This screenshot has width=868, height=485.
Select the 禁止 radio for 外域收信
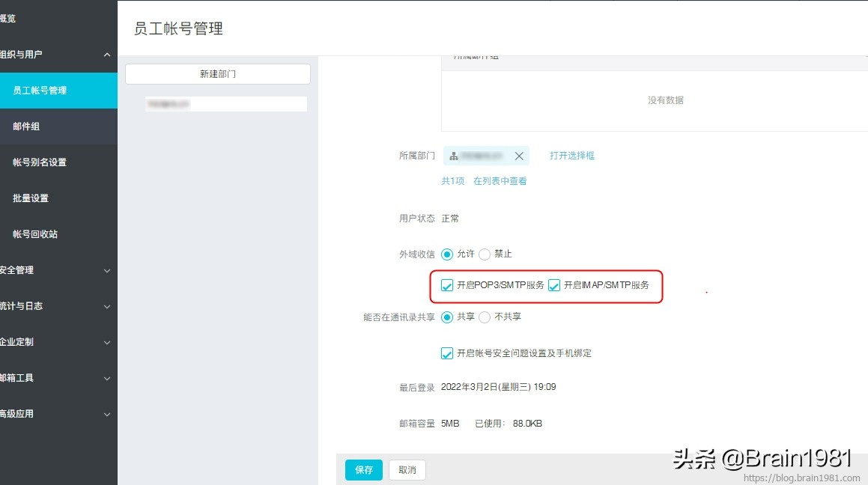(485, 254)
